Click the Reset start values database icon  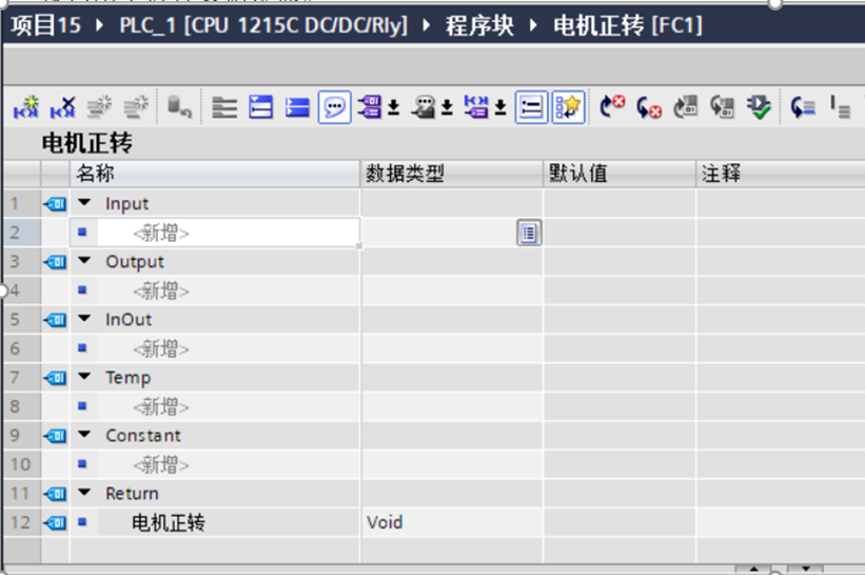click(x=179, y=107)
